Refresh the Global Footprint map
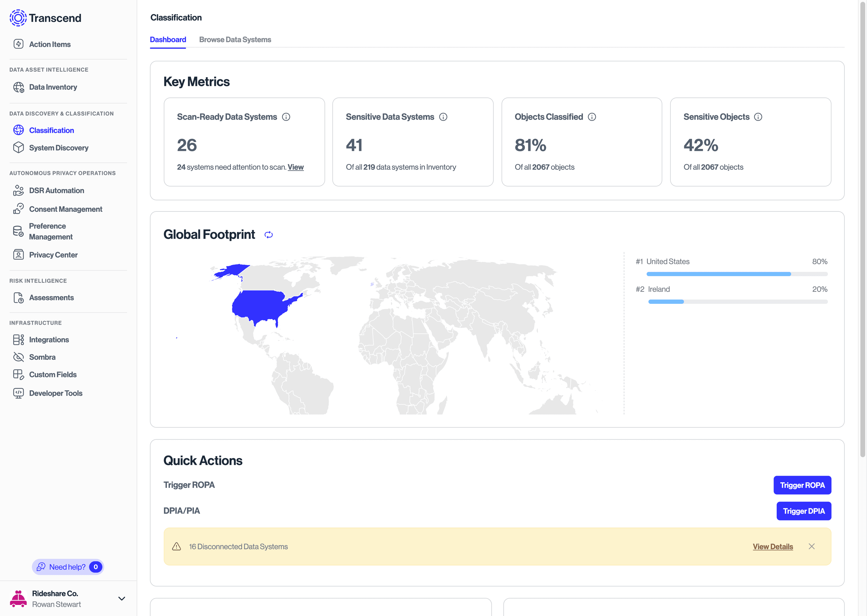 268,234
